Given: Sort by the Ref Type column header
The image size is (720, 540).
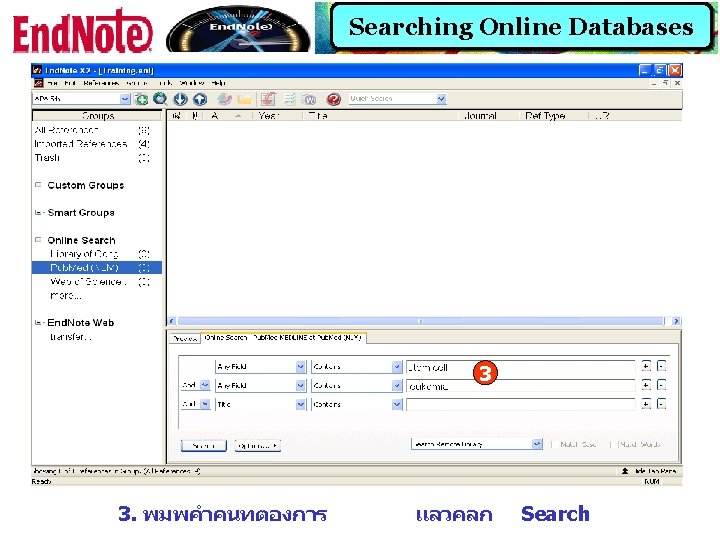Looking at the screenshot, I should tap(546, 116).
